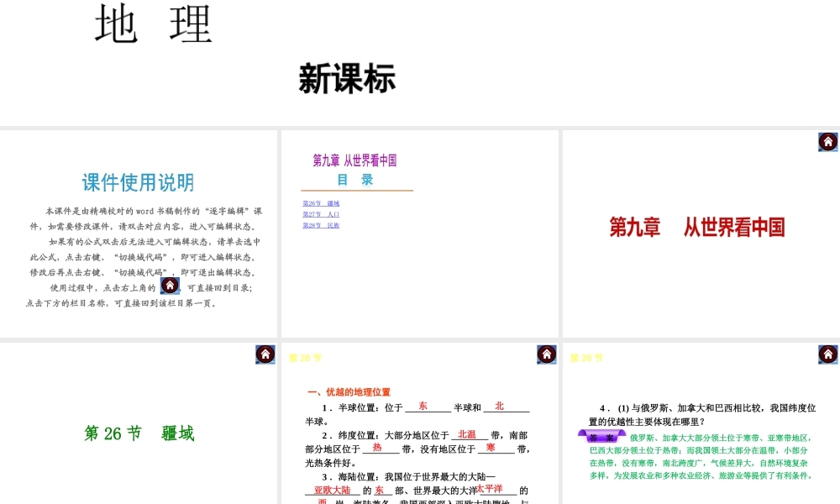Screen dimensions: 840x504
Task: Click the green answer paragraph starting 俄罗斯、加拿大
Action: tap(701, 456)
